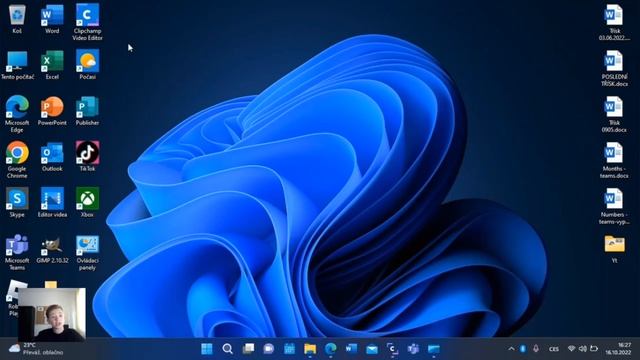Image resolution: width=640 pixels, height=360 pixels.
Task: Select the Tisk 0905.docx file
Action: click(x=614, y=114)
